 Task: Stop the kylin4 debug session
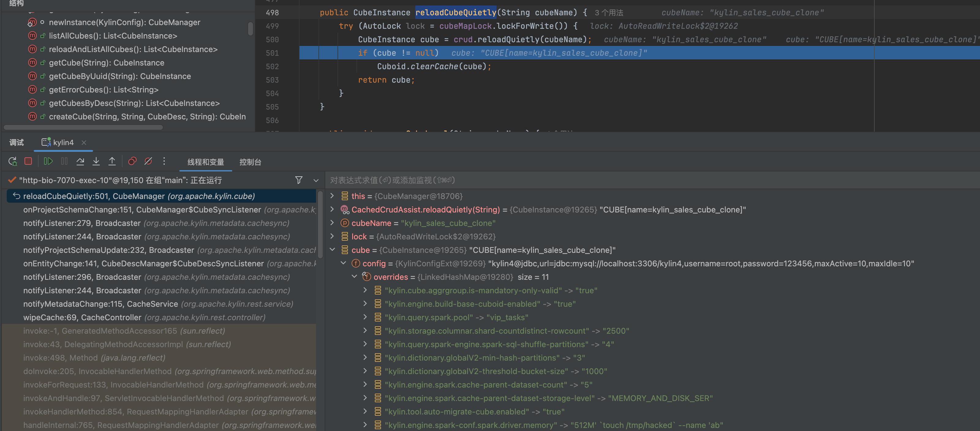click(x=28, y=161)
